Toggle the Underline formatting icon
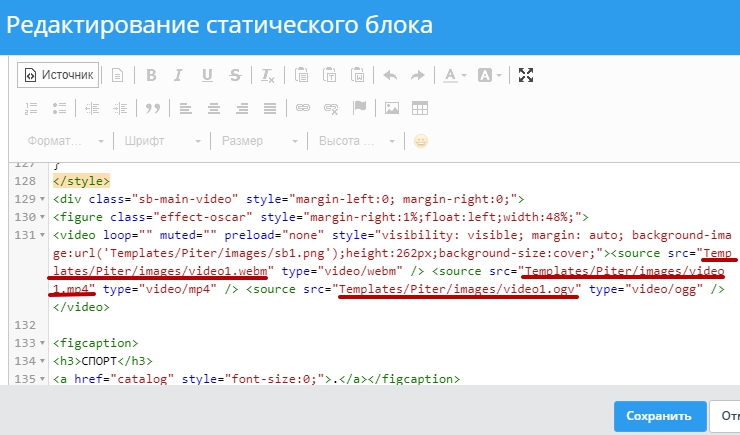This screenshot has width=740, height=435. 207,75
